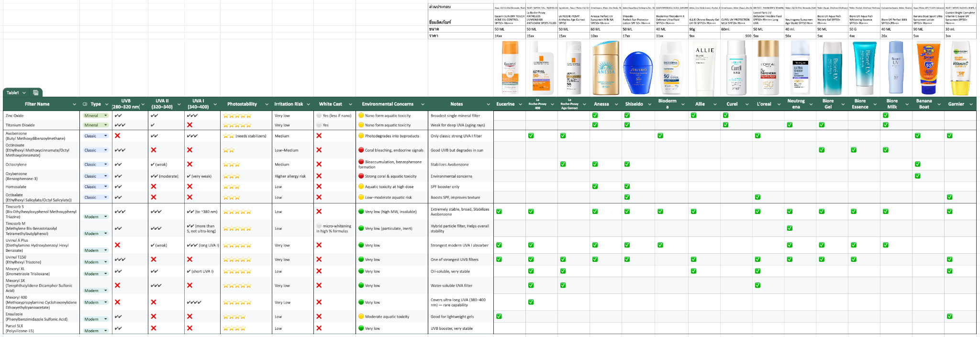The image size is (980, 337).
Task: Click the red X in Uvinul A Plus's UVB cell
Action: [x=118, y=245]
